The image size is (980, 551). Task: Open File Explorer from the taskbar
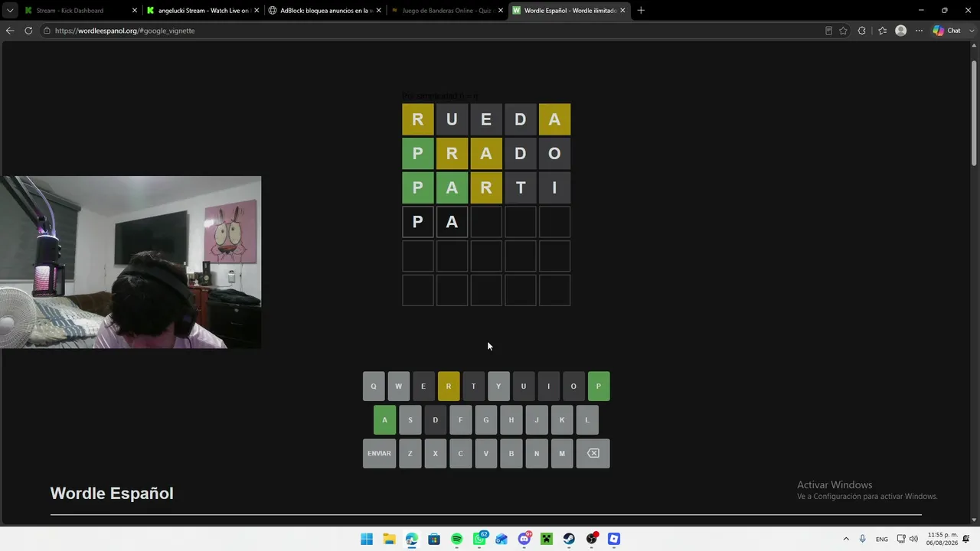pos(389,539)
